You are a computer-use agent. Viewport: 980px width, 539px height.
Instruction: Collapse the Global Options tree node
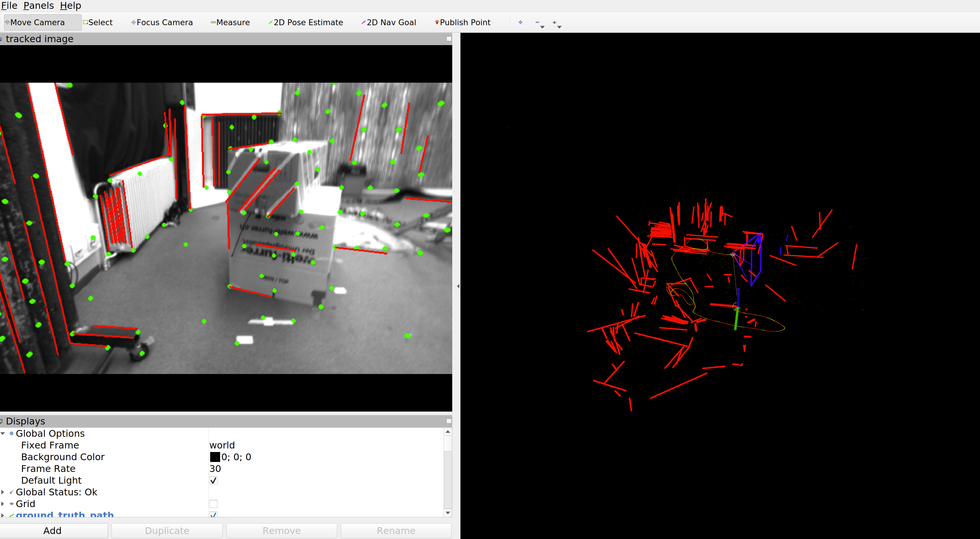pyautogui.click(x=3, y=434)
